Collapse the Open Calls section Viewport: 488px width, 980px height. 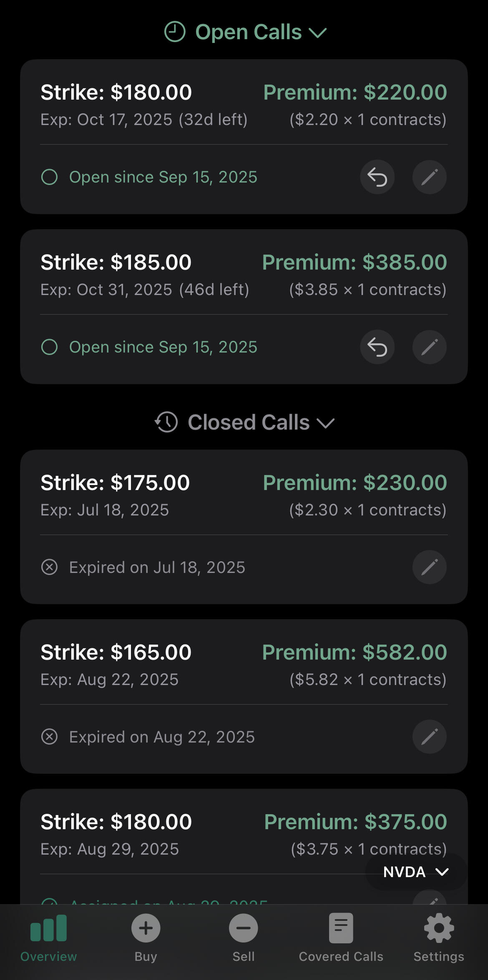318,32
